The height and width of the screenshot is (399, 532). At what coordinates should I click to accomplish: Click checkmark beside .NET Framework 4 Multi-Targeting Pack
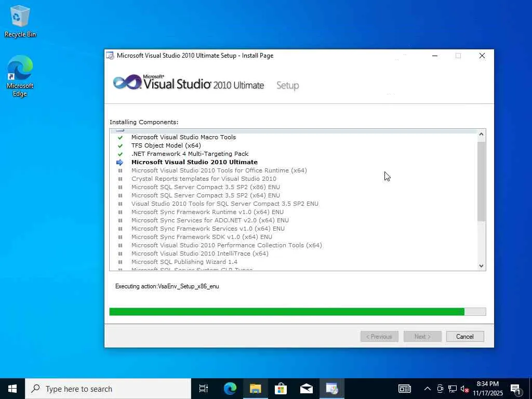coord(120,154)
